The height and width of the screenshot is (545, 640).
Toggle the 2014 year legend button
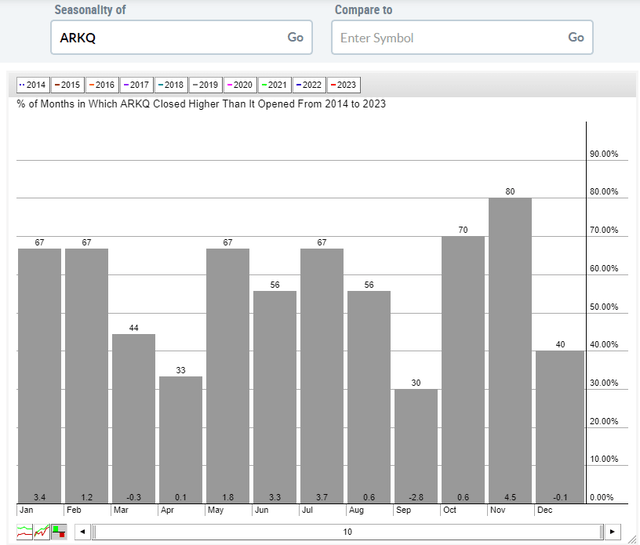click(x=33, y=85)
